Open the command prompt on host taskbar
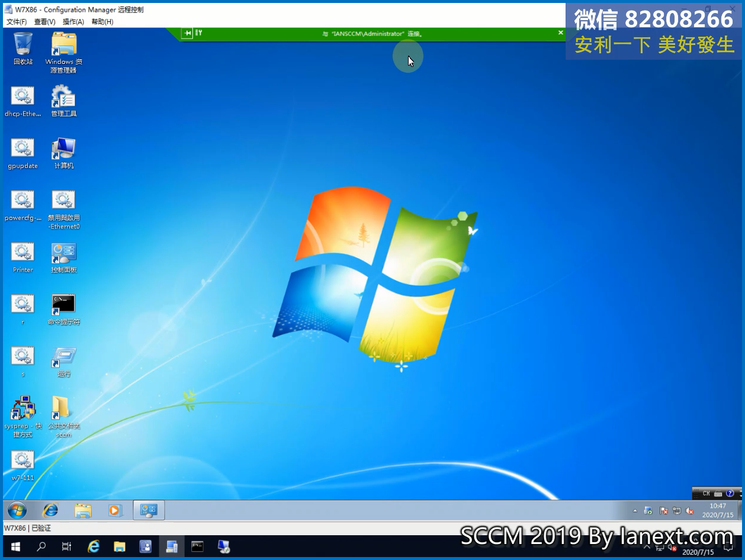Screen dimensions: 745x560 click(197, 547)
